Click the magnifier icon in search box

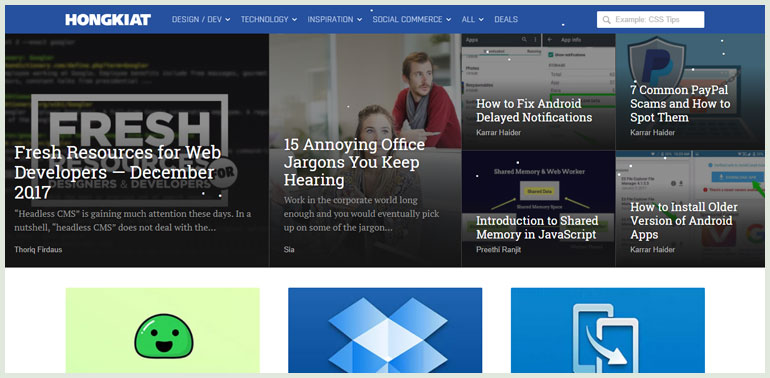click(x=606, y=20)
